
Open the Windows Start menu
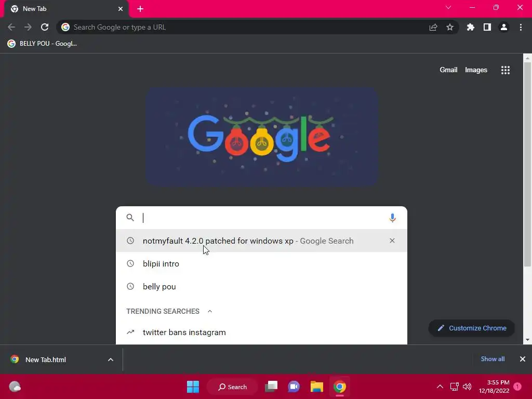pos(193,387)
